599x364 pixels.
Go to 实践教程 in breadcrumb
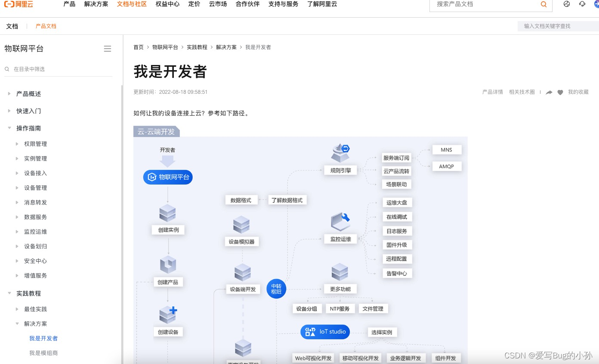(x=197, y=47)
